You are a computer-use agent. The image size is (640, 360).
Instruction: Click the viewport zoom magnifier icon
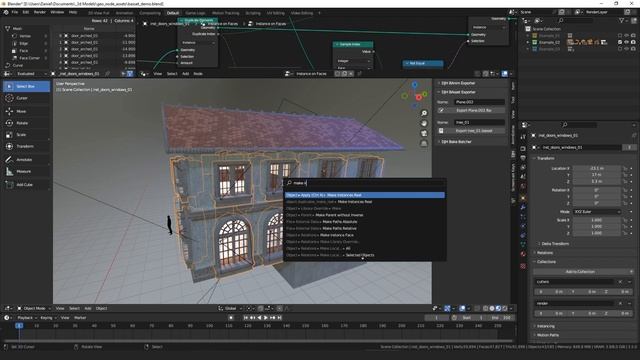click(x=424, y=113)
